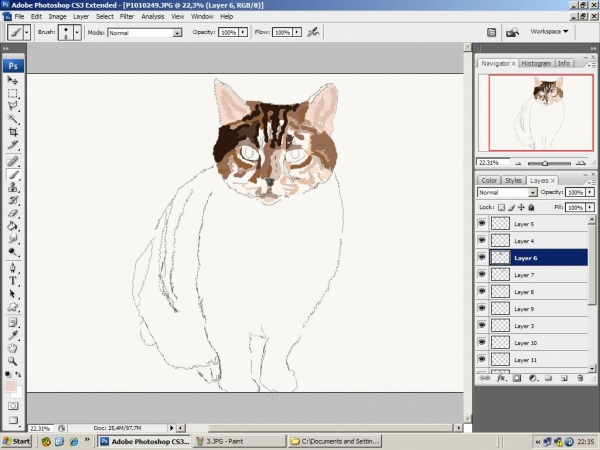Viewport: 600px width, 450px height.
Task: Select the Pen tool
Action: [x=13, y=268]
